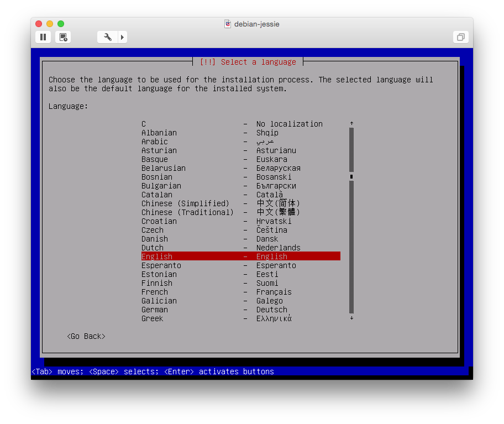This screenshot has height=424, width=504.
Task: Click the yellow minimize window button
Action: [x=50, y=24]
